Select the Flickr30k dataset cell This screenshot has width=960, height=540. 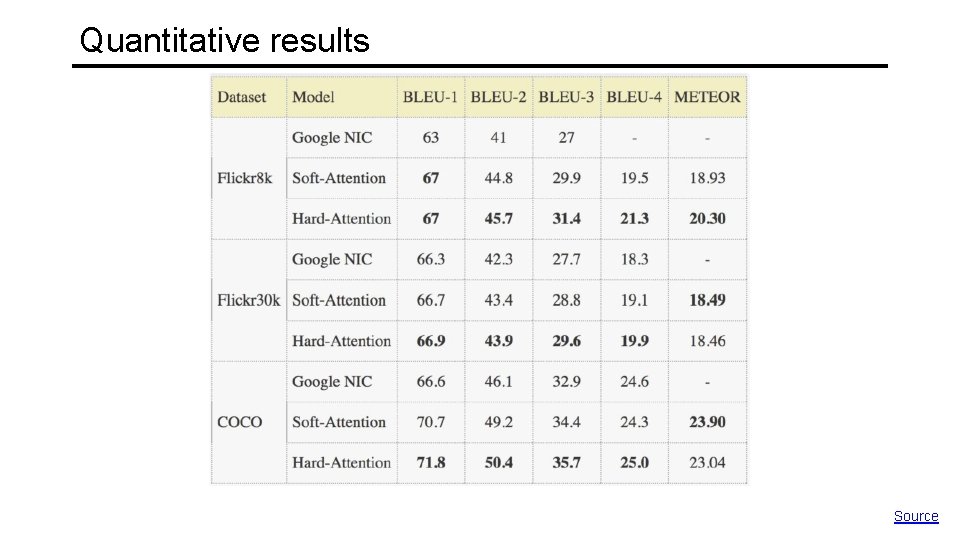(x=249, y=300)
